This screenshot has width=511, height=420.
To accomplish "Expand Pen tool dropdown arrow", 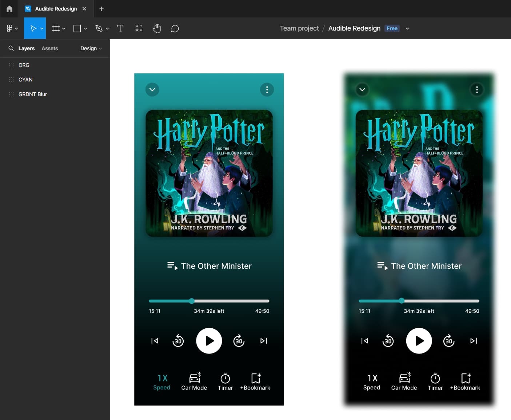I will point(107,28).
